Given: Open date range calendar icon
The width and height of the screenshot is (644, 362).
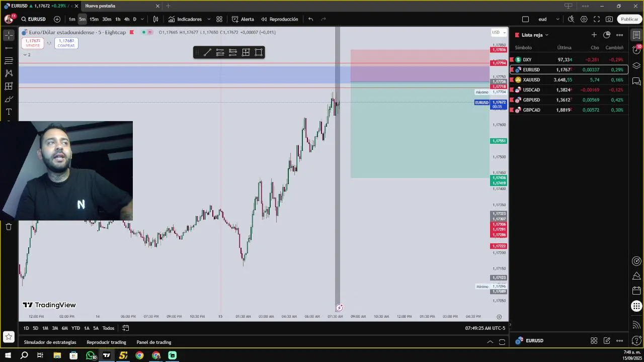Looking at the screenshot, I should [x=126, y=328].
